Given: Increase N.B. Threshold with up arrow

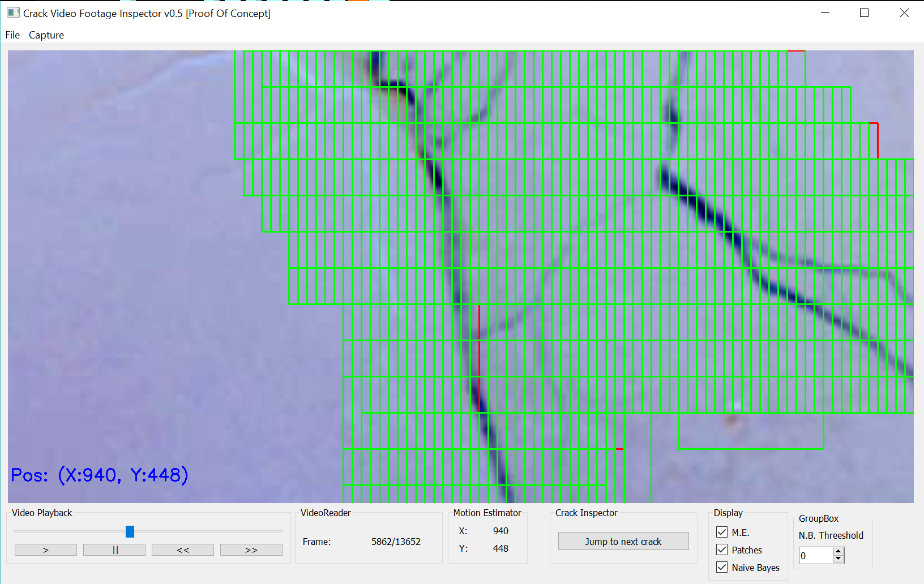Looking at the screenshot, I should tap(839, 552).
